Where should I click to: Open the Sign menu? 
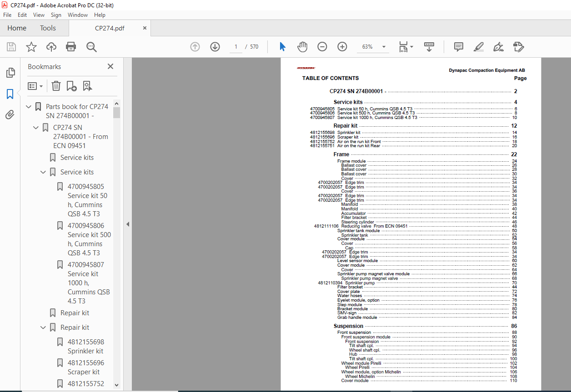[56, 15]
